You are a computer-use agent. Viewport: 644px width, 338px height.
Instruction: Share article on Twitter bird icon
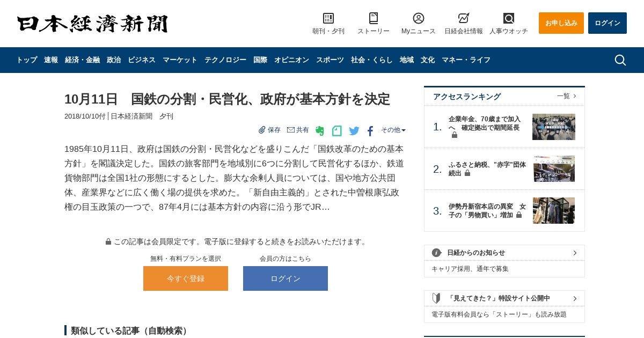[354, 130]
